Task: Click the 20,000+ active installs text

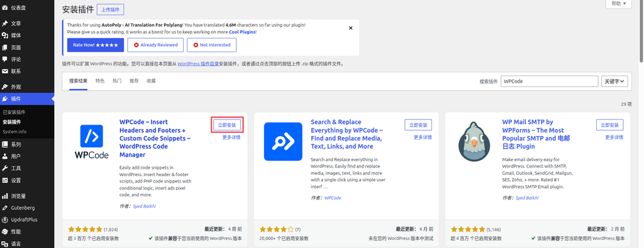Action: 284,238
